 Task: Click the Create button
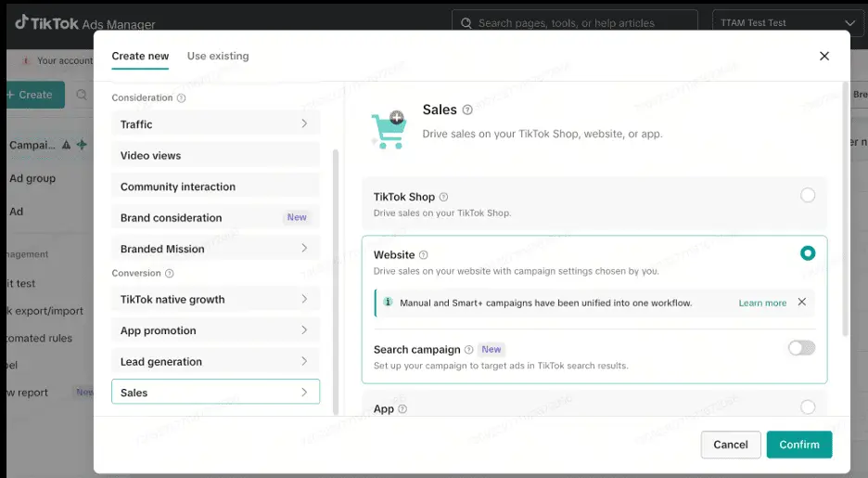34,95
